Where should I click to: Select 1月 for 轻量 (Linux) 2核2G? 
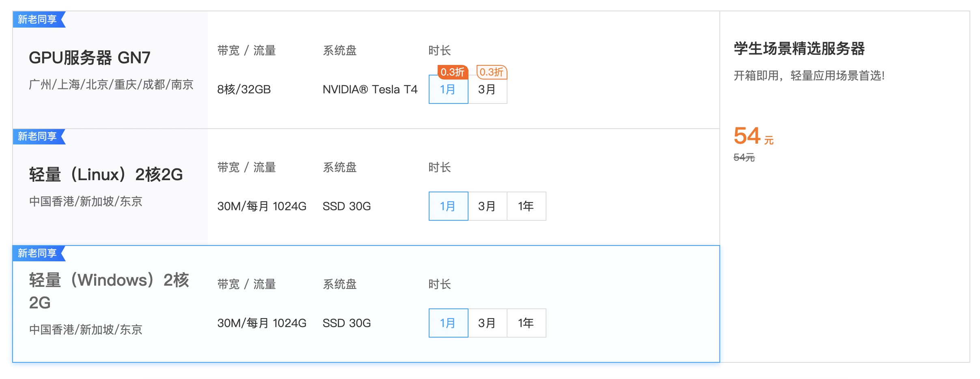tap(448, 206)
